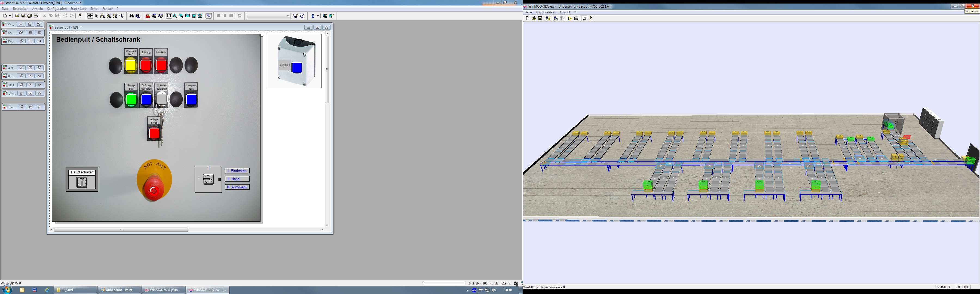Screen dimensions: 980x294
Task: Toggle the red 'Störung' lamp
Action: 146,65
